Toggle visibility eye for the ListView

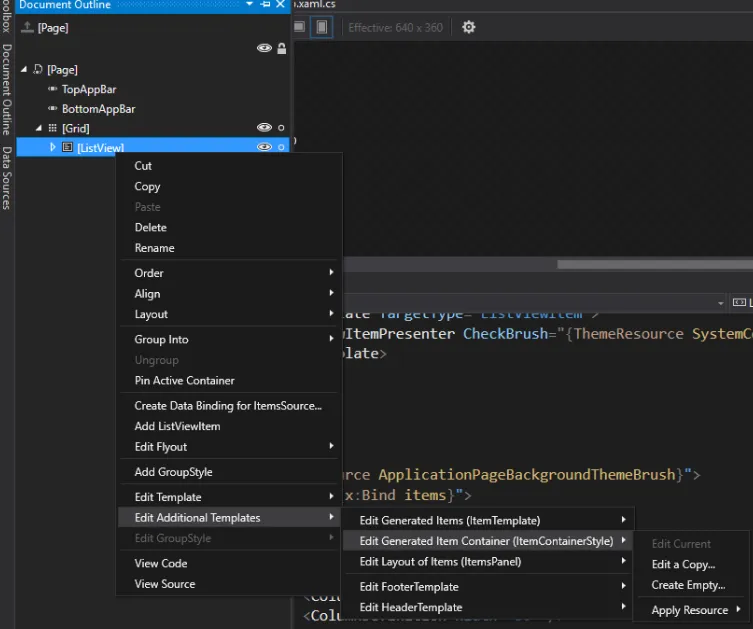point(264,147)
